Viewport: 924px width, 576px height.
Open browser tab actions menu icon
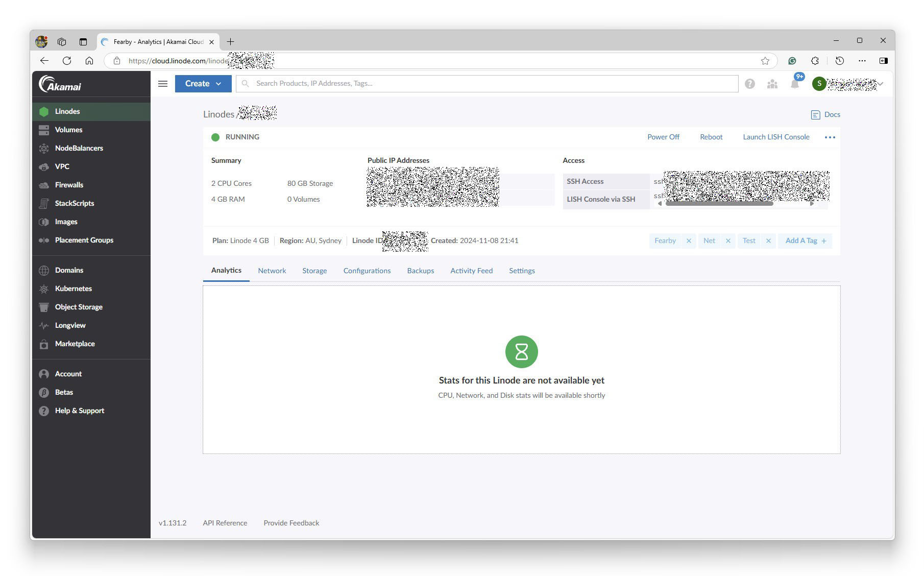83,42
